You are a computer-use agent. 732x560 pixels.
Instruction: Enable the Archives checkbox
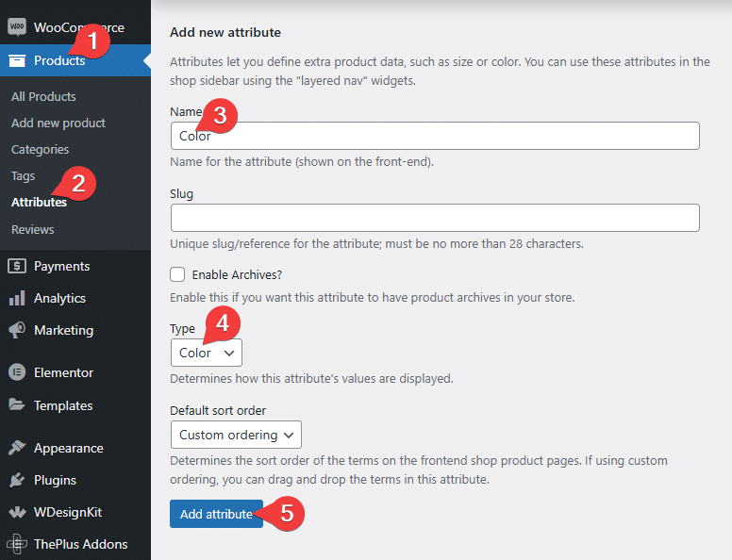click(x=177, y=274)
